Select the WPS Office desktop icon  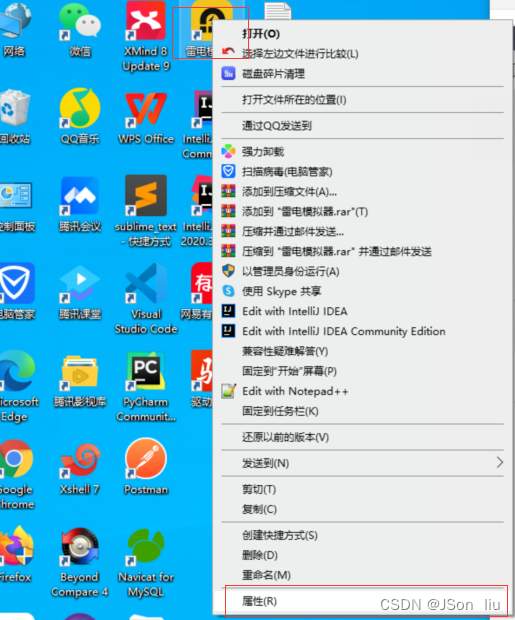146,109
